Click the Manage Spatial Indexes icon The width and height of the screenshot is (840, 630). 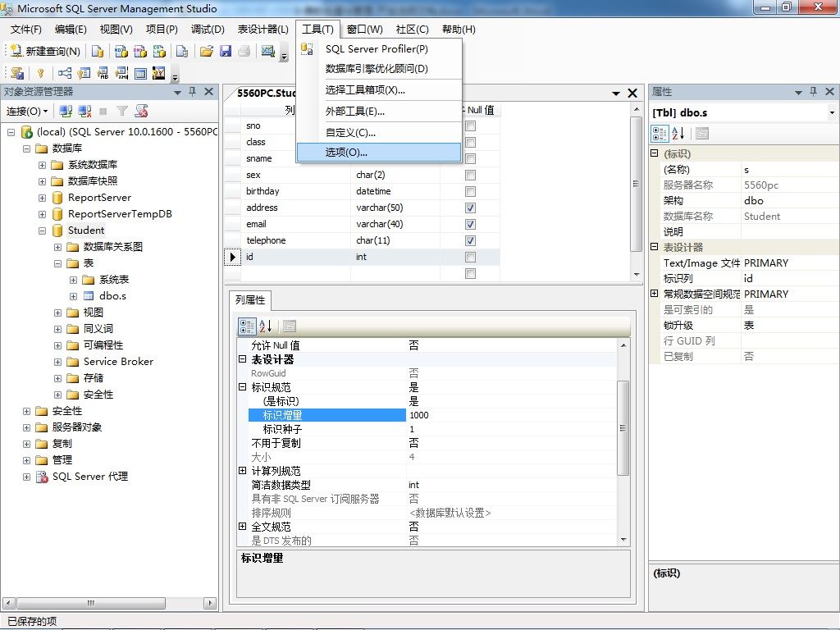point(158,73)
